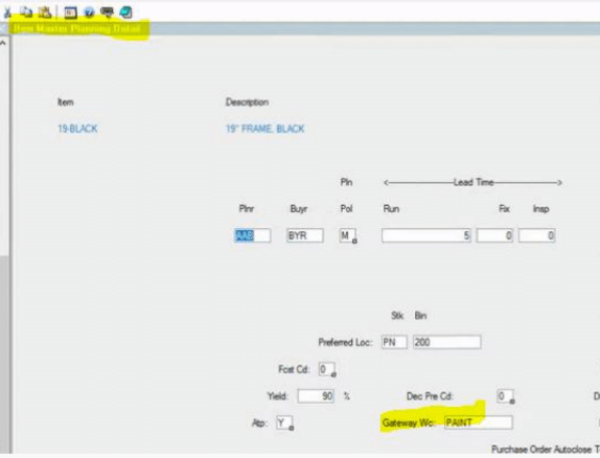Click the Cut scissors icon in toolbar

[7, 12]
